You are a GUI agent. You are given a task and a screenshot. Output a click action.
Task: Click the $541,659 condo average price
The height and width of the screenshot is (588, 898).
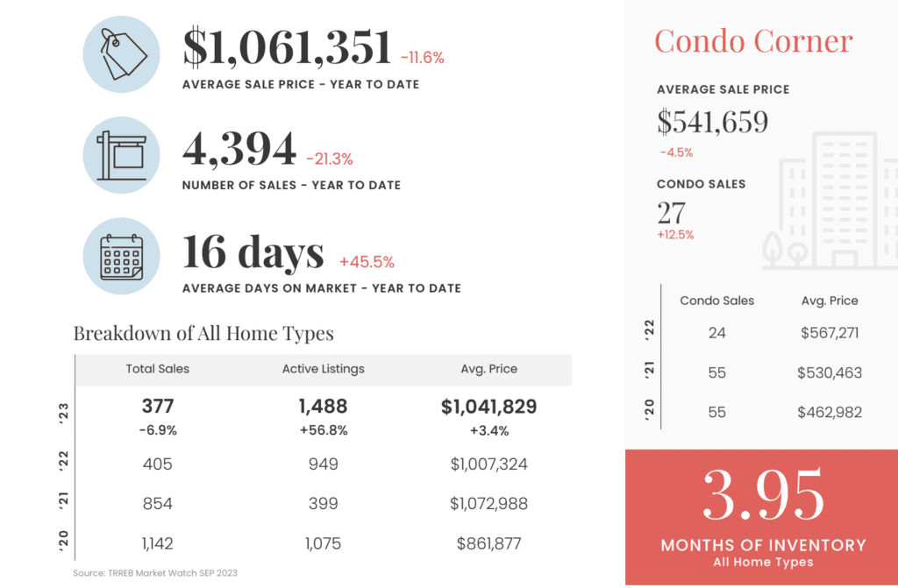pyautogui.click(x=712, y=122)
